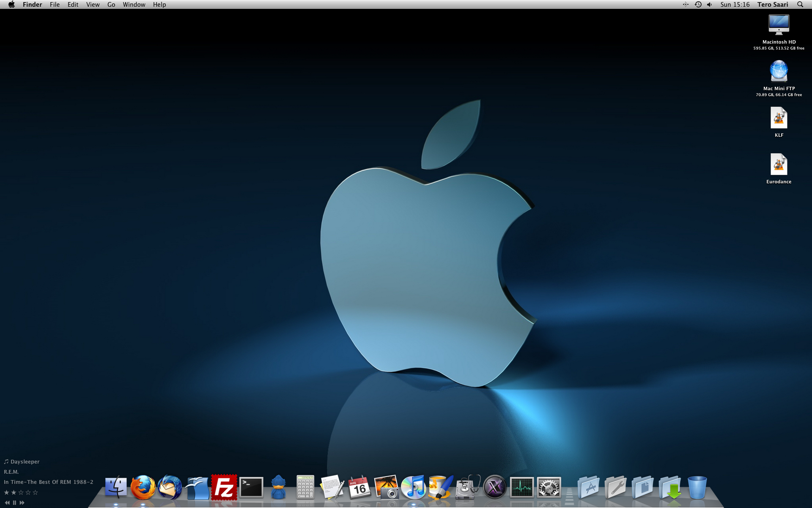Set song rating to four stars
Screen dimensions: 812x508
[x=28, y=492]
